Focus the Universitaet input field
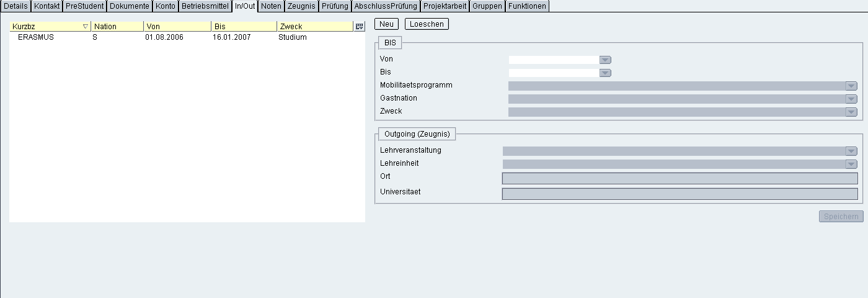Image resolution: width=868 pixels, height=298 pixels. 680,194
